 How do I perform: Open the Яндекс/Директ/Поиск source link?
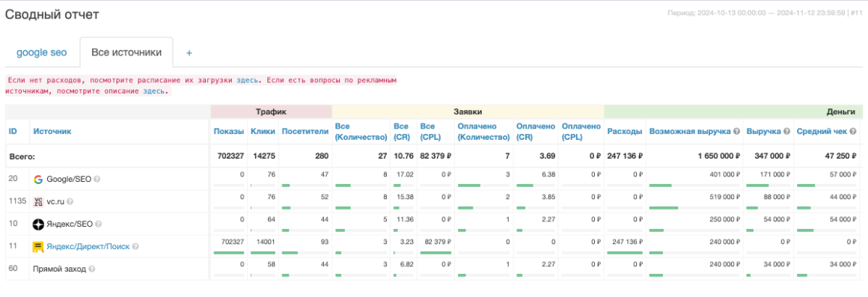(88, 247)
